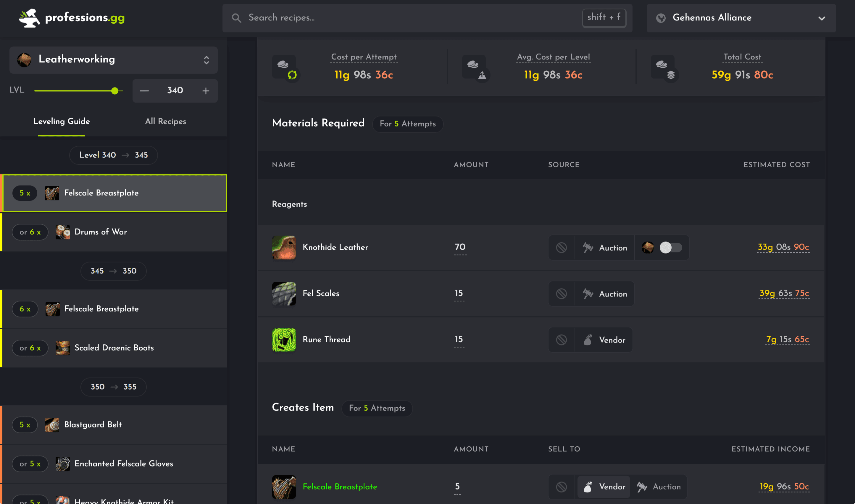
Task: Click the Drums of War recipe icon
Action: click(x=62, y=232)
